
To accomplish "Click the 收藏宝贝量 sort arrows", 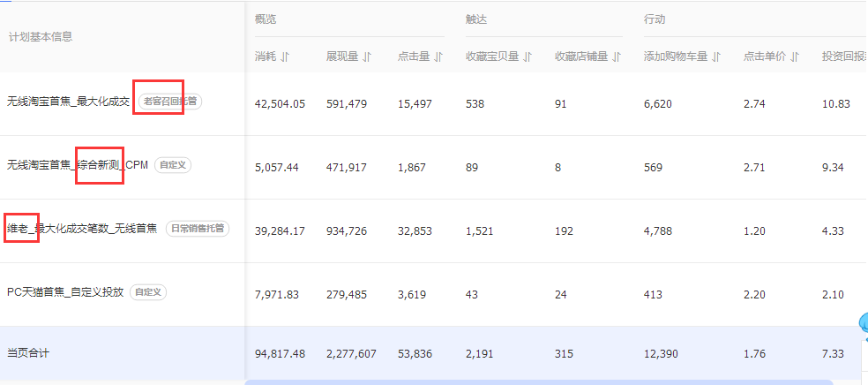I will pyautogui.click(x=528, y=57).
